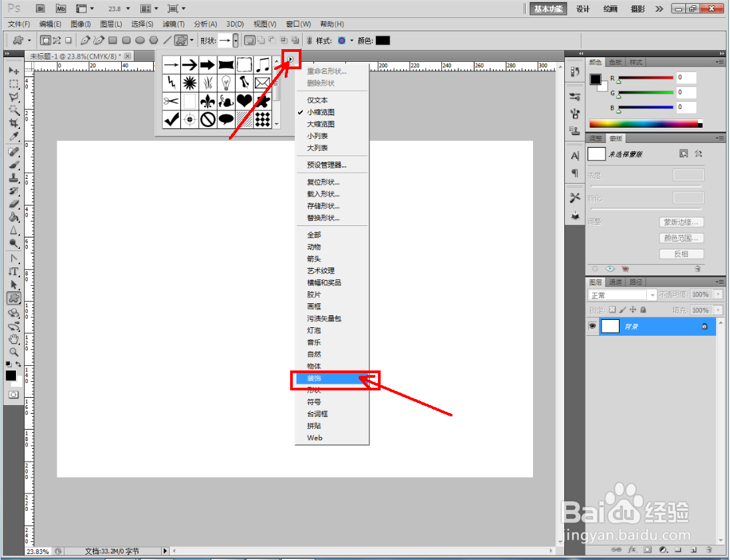Open the History panel icon

coord(575,71)
